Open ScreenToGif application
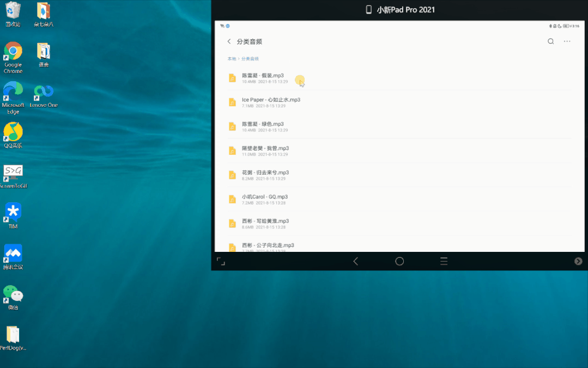This screenshot has width=588, height=368. click(13, 173)
